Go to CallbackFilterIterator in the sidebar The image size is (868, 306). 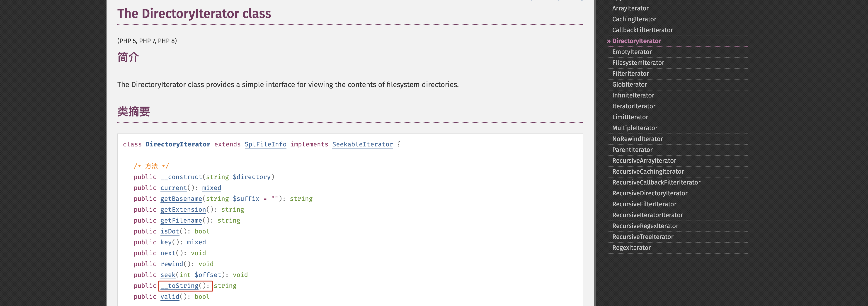pyautogui.click(x=642, y=30)
